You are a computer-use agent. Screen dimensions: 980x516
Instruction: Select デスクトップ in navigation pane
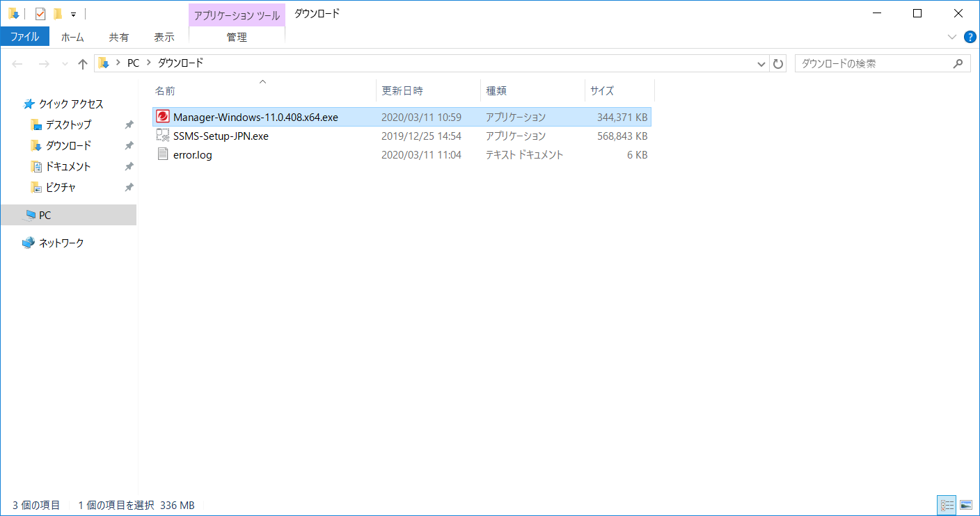click(68, 125)
